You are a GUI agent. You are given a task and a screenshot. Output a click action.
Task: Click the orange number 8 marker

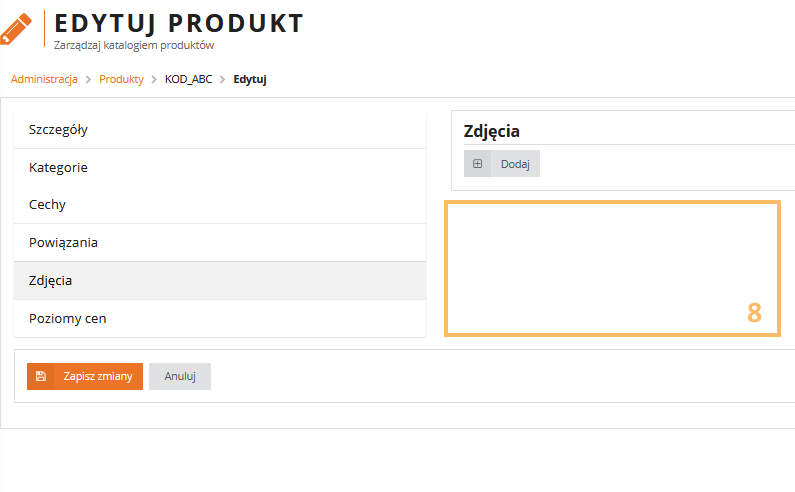coord(754,313)
